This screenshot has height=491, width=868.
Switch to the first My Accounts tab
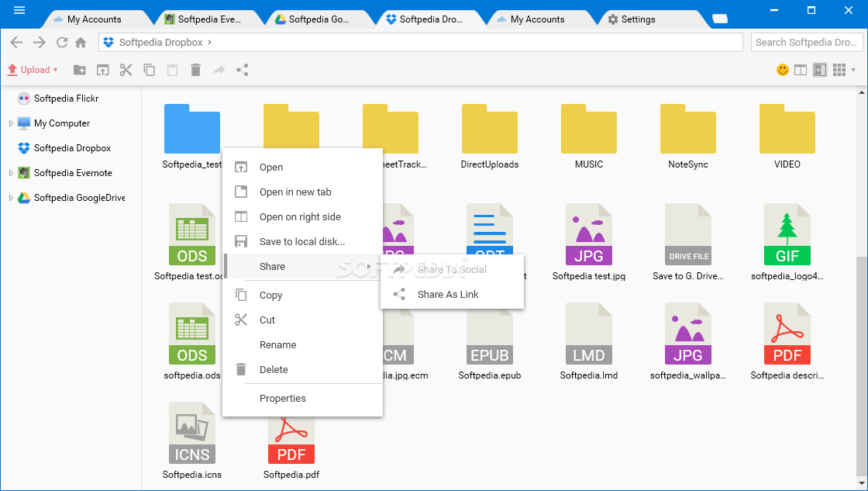(94, 19)
